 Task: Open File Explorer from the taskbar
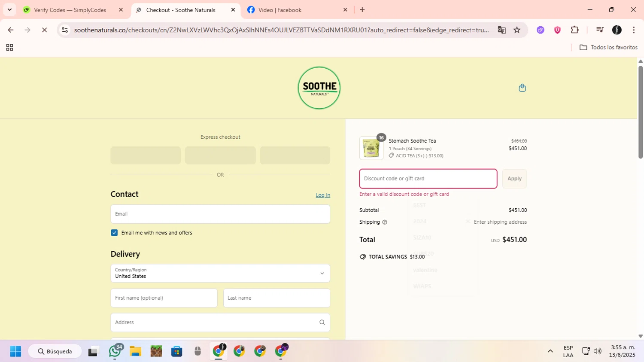pyautogui.click(x=135, y=351)
